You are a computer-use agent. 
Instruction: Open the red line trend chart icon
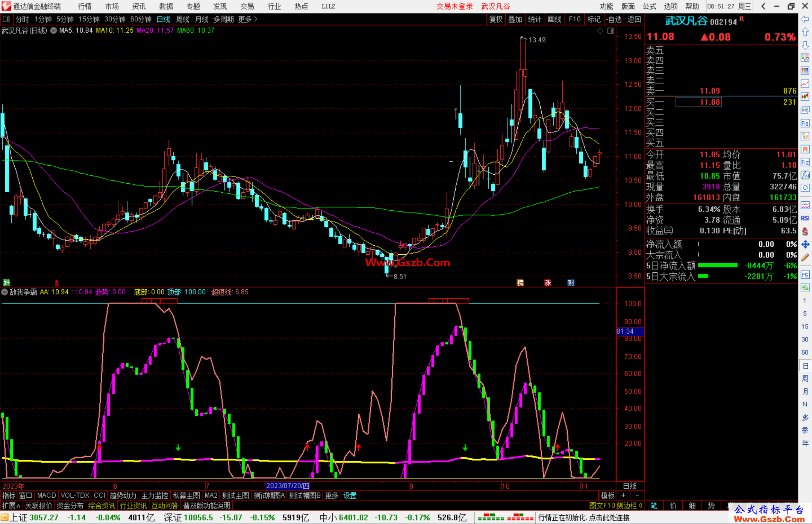(805, 84)
